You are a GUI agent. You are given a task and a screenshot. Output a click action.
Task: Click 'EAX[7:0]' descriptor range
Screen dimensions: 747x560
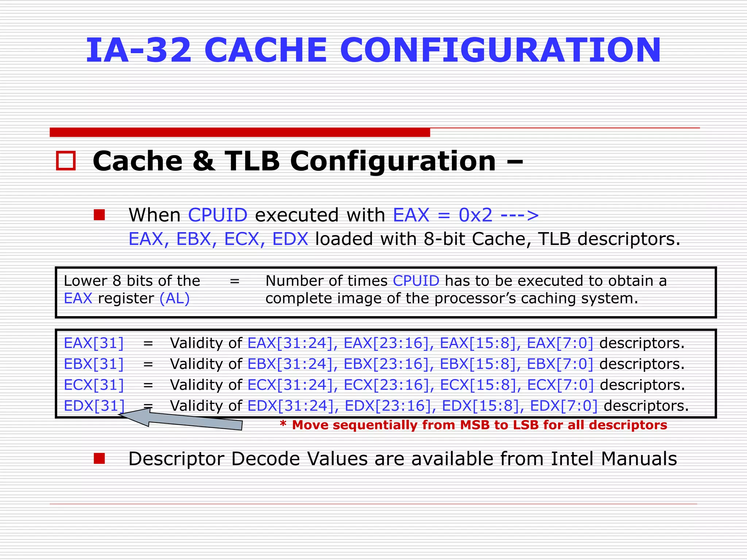coord(560,343)
